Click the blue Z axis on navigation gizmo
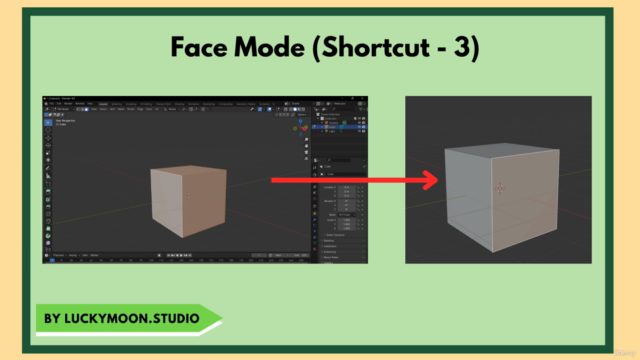 tap(300, 121)
